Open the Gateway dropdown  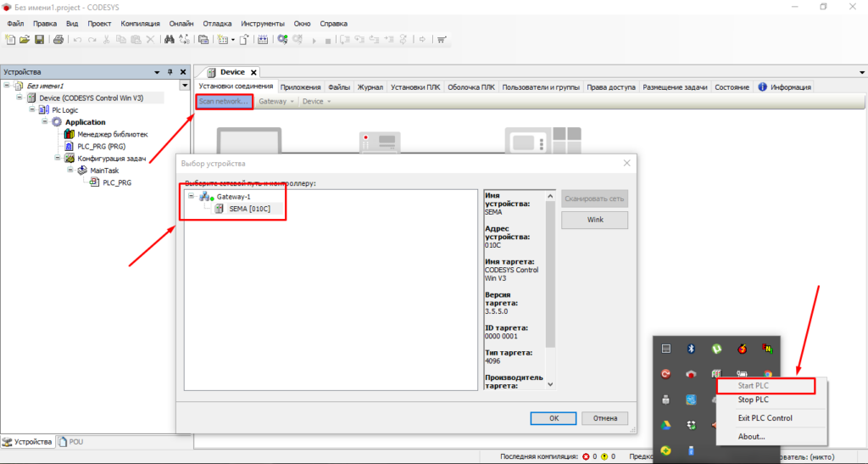pos(276,102)
